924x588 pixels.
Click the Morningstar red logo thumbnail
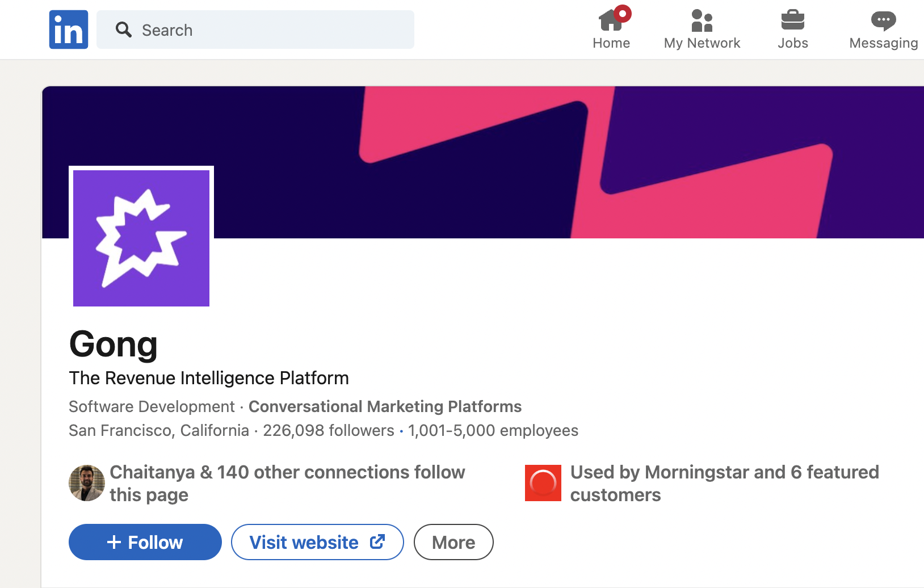[543, 483]
